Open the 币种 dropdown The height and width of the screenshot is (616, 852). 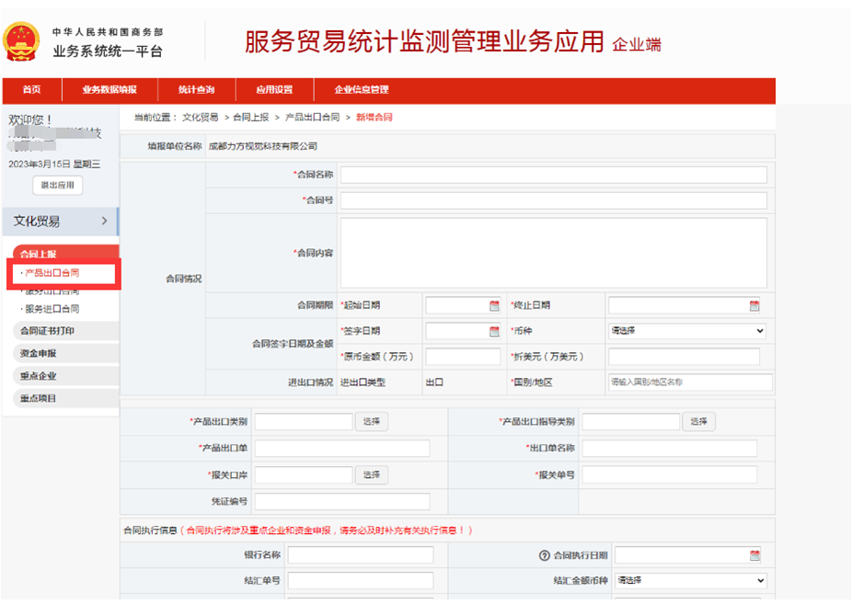click(686, 331)
